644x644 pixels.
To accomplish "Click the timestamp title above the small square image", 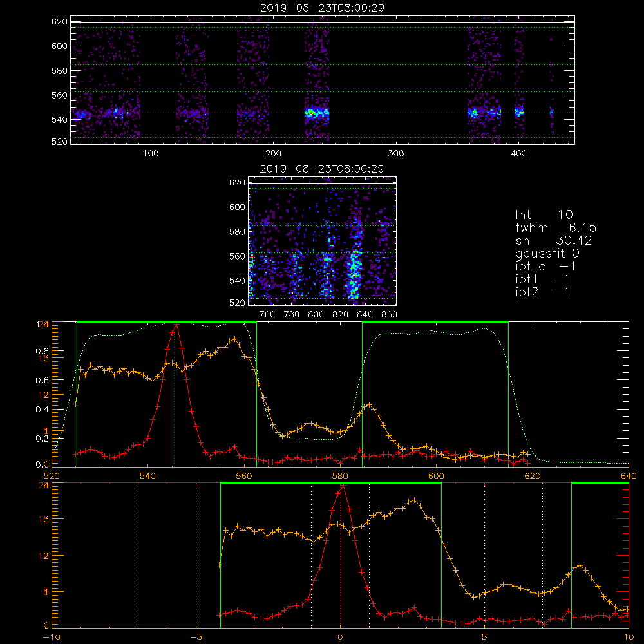I will (x=322, y=169).
